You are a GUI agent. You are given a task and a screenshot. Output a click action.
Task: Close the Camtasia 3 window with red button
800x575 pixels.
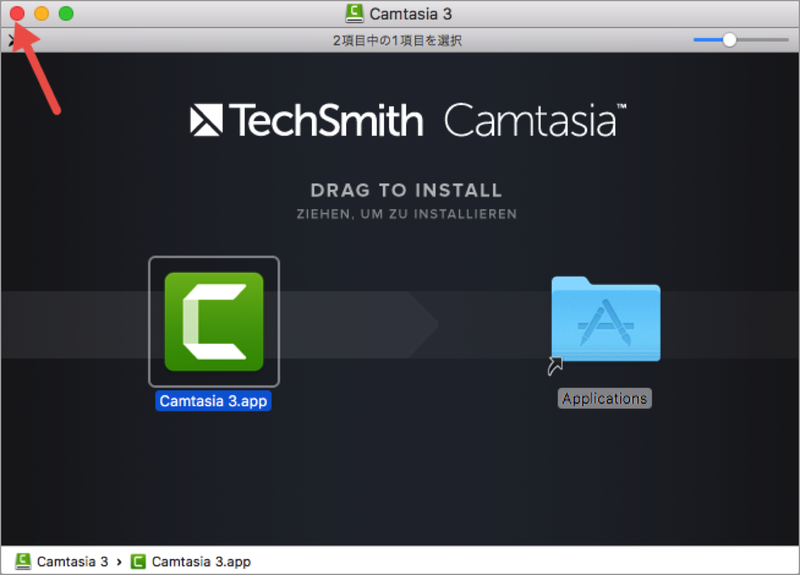[x=17, y=13]
